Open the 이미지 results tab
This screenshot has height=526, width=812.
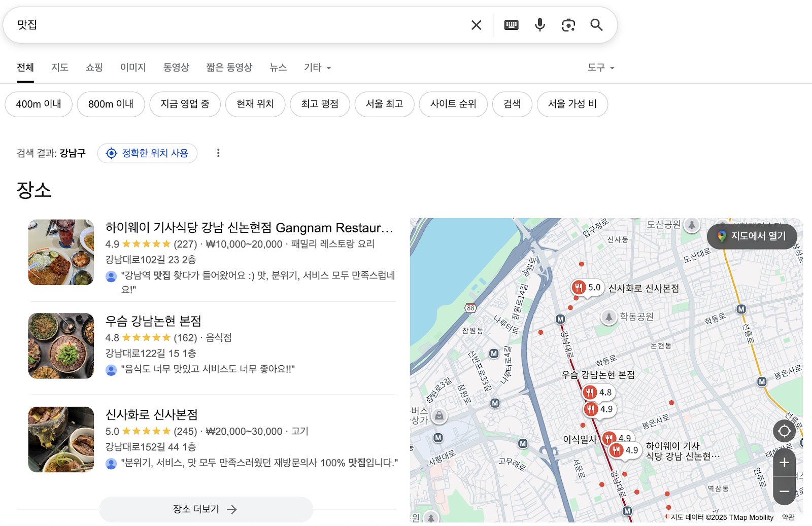pyautogui.click(x=132, y=67)
